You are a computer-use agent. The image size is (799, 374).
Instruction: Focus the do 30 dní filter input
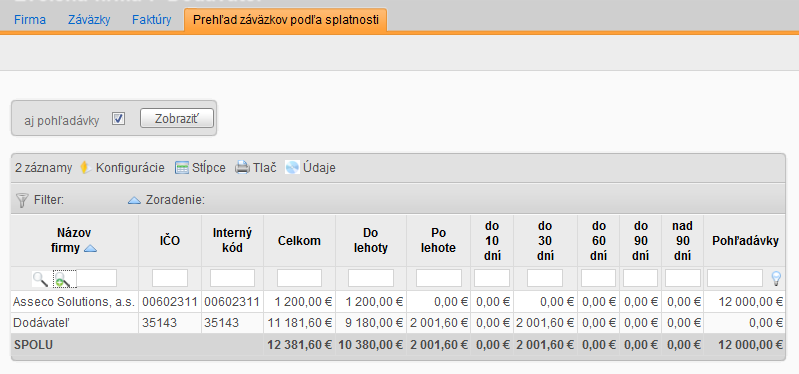coord(545,278)
